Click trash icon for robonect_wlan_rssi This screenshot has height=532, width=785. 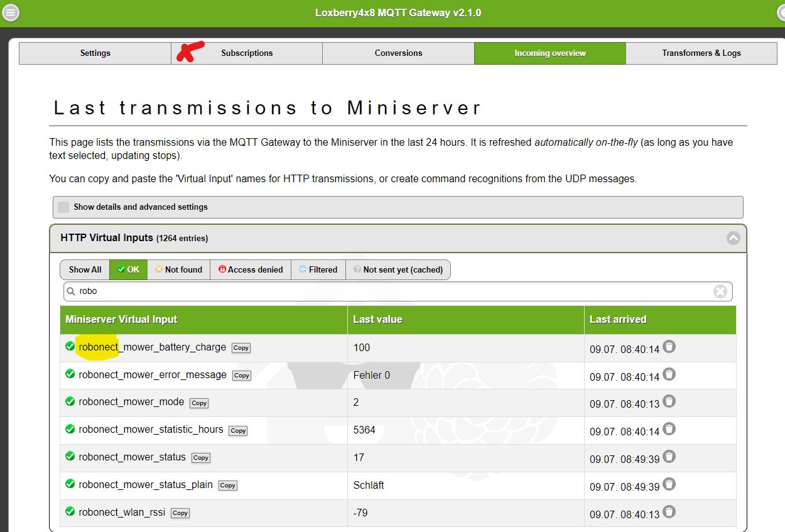coord(669,511)
